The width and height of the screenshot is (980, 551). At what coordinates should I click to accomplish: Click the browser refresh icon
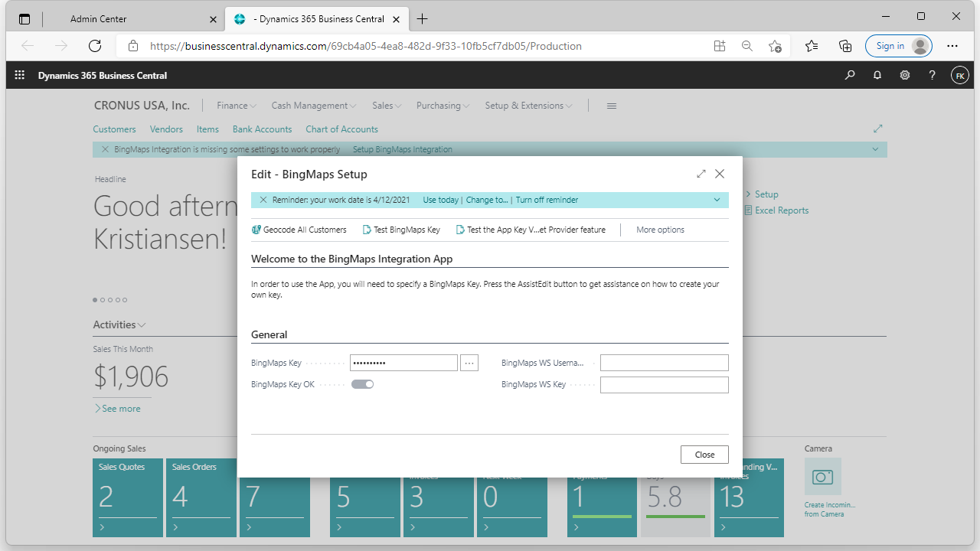coord(95,46)
